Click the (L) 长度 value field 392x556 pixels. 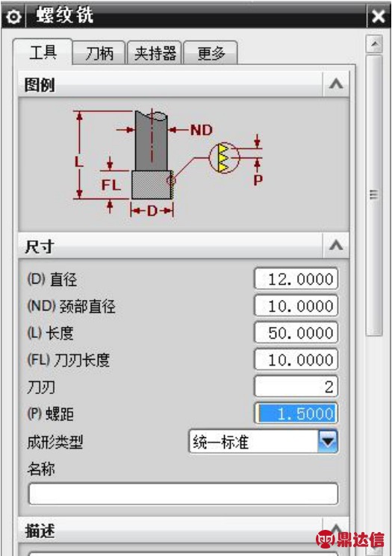click(296, 333)
